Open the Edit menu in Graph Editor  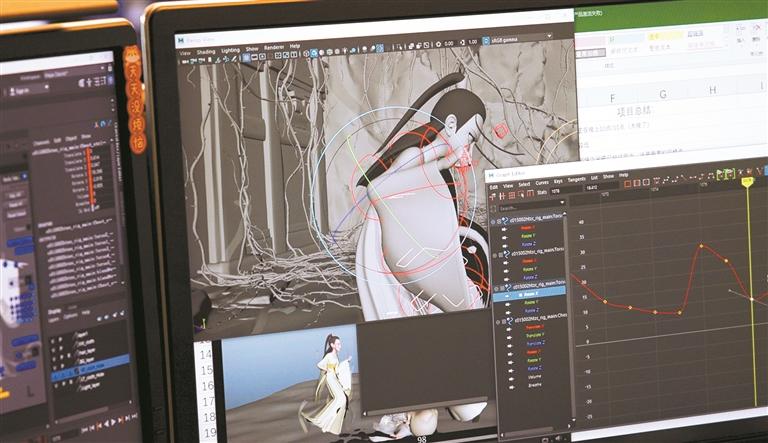[493, 187]
